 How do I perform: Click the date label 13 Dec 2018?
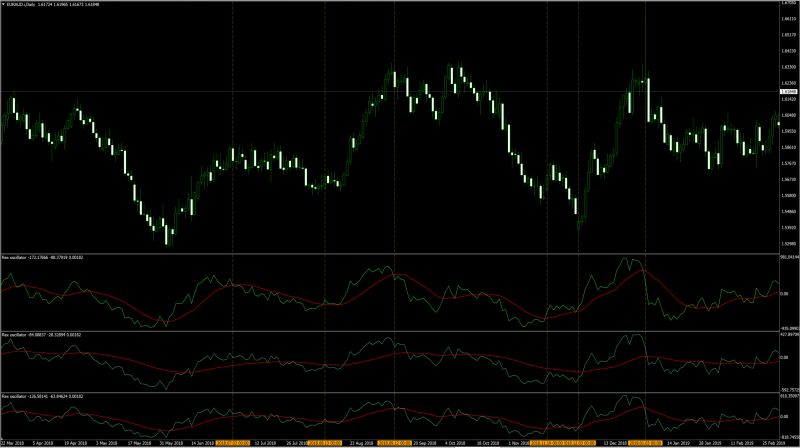pyautogui.click(x=615, y=443)
